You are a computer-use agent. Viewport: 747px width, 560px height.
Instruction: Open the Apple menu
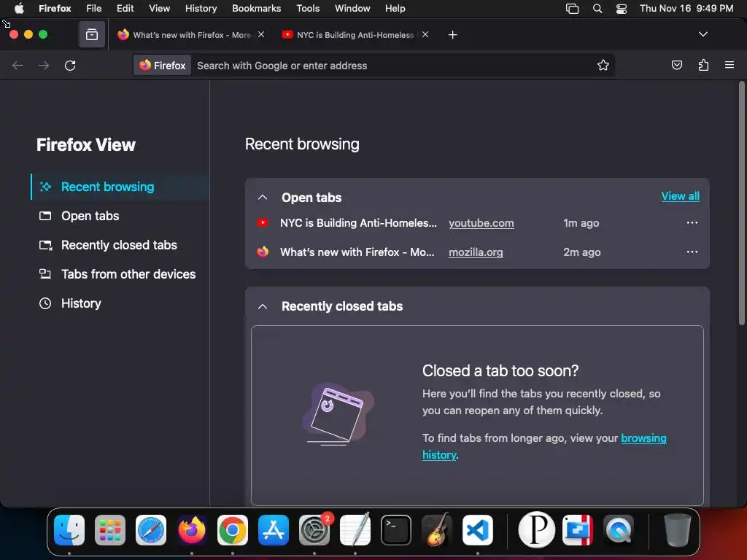(18, 8)
